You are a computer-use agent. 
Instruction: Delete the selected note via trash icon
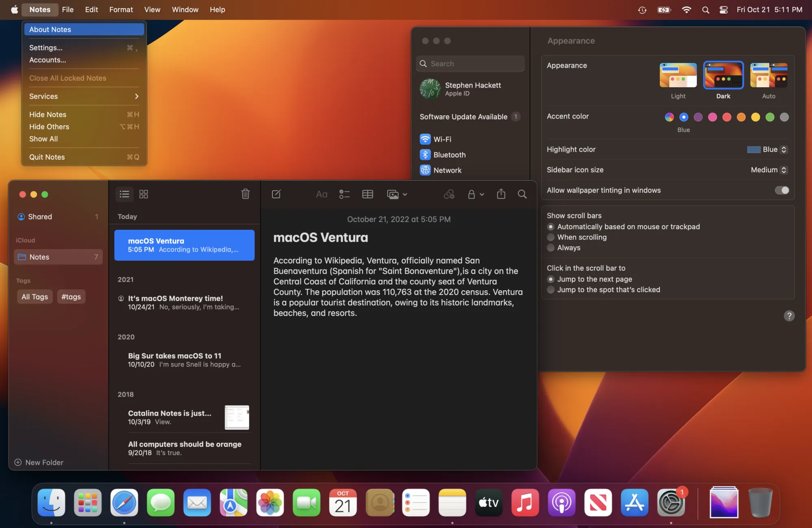(x=245, y=194)
